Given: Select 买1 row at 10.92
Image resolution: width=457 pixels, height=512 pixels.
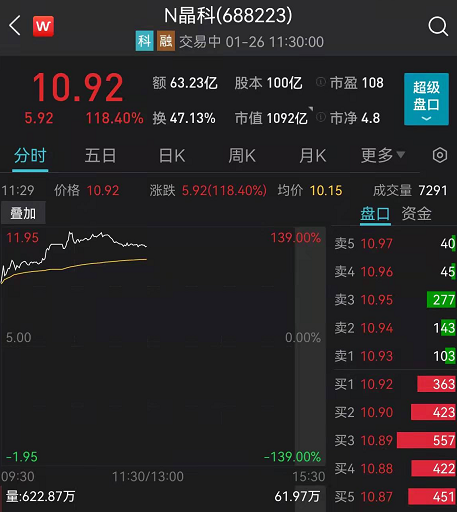Looking at the screenshot, I should [x=395, y=384].
